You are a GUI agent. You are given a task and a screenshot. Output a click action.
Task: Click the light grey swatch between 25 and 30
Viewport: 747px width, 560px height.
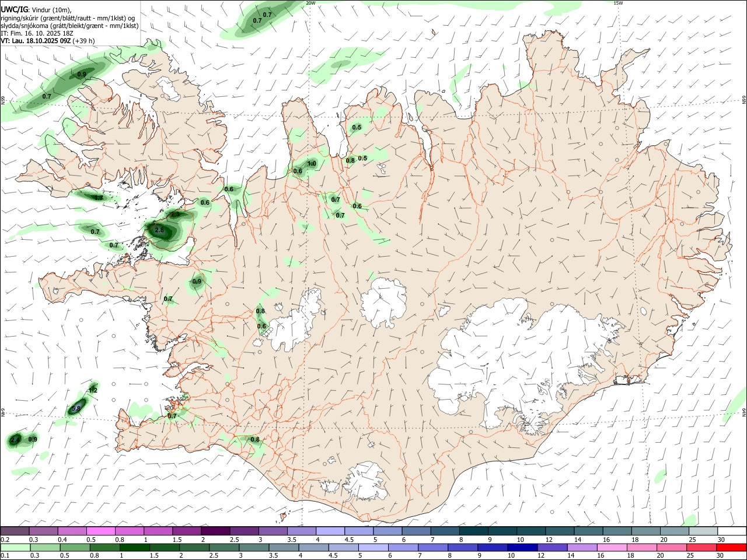coord(703,531)
